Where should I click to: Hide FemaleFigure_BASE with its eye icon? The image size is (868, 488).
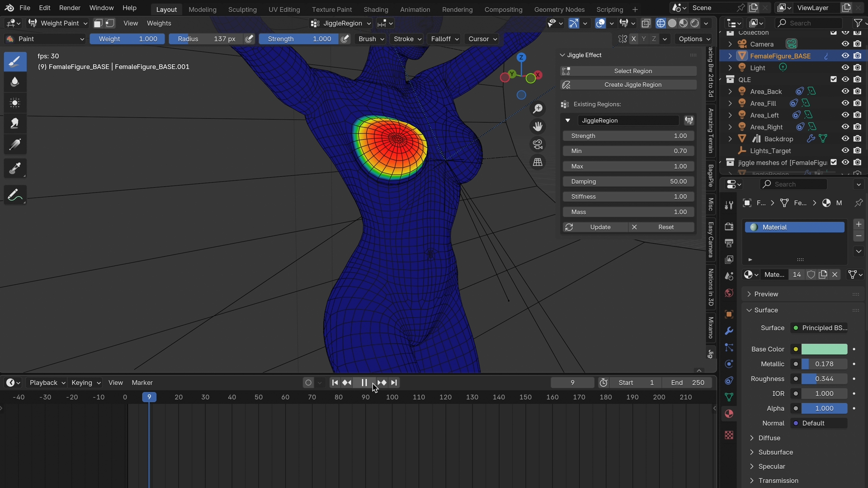(845, 56)
